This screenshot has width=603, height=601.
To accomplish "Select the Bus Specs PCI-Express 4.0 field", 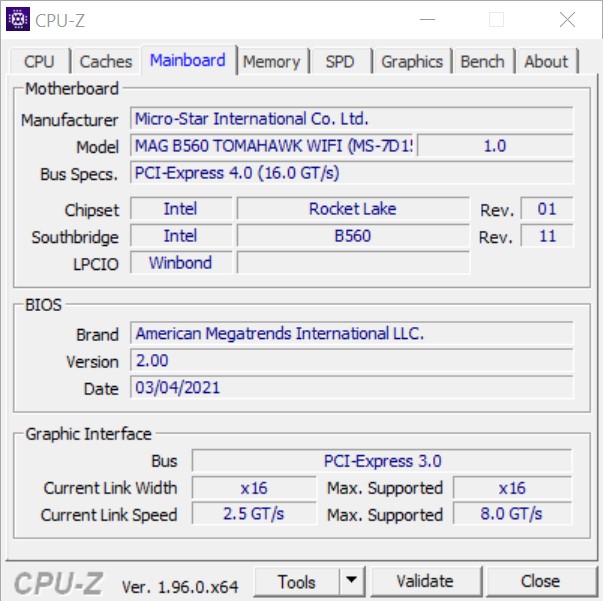I will [351, 173].
